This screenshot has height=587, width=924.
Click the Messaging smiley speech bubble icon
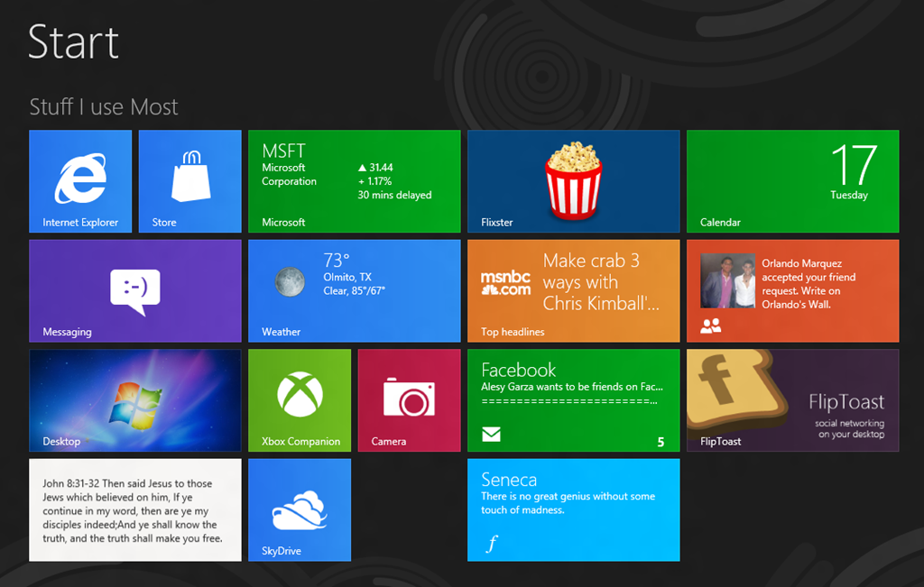coord(135,292)
